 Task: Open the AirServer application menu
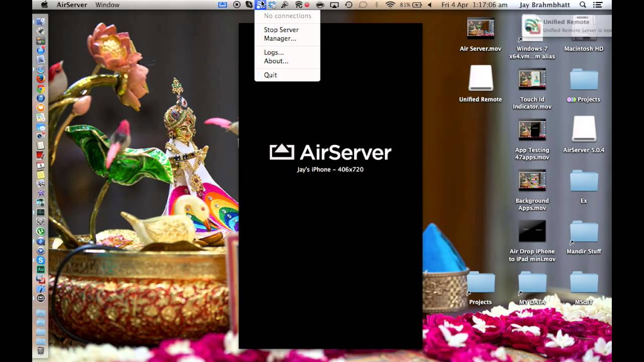71,5
